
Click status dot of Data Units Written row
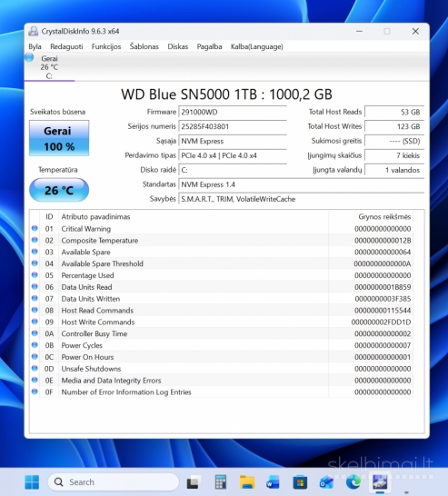pyautogui.click(x=35, y=298)
